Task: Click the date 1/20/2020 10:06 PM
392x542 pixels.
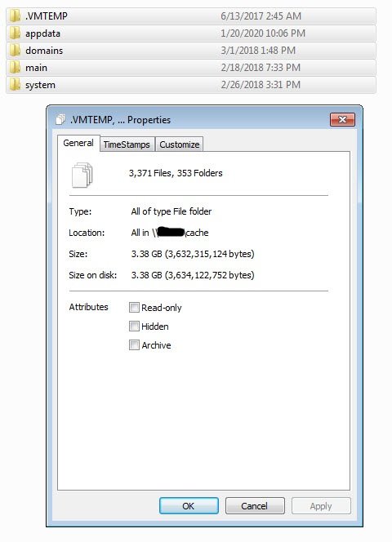Action: coord(263,33)
